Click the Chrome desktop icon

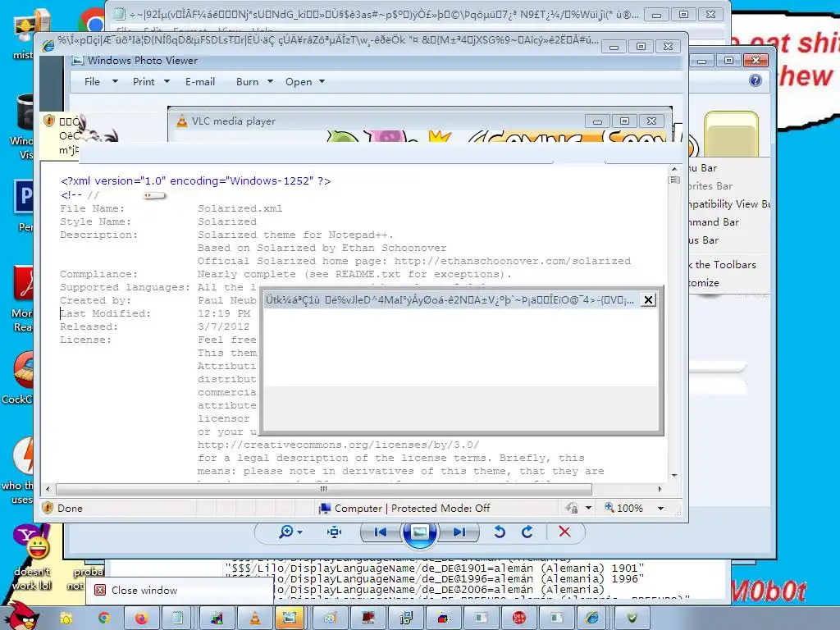(92, 21)
